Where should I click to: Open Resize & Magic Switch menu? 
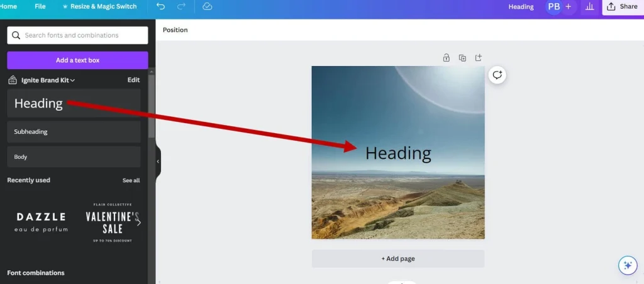tap(99, 6)
